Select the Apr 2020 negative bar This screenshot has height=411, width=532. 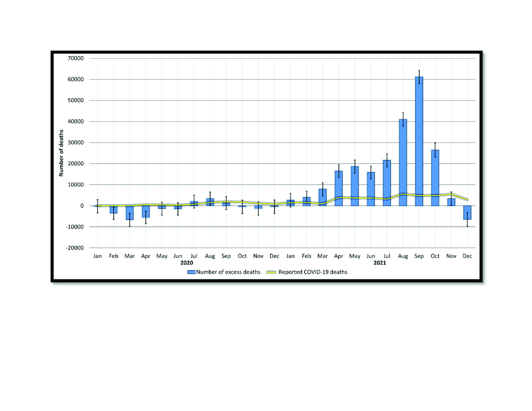[x=146, y=212]
